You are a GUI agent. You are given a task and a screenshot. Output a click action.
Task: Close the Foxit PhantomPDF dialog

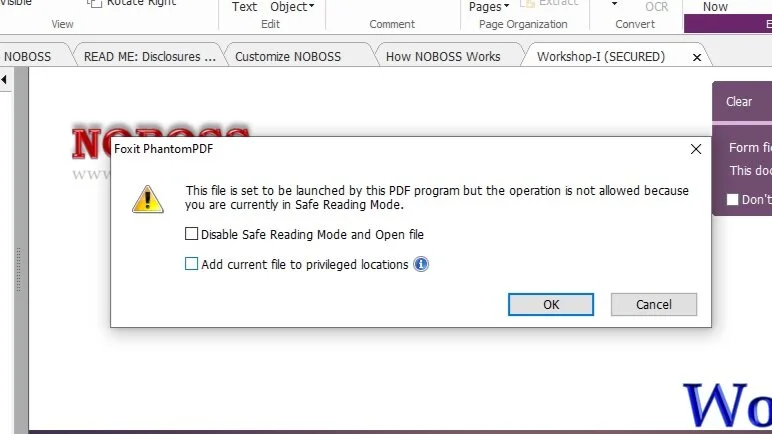pyautogui.click(x=696, y=149)
